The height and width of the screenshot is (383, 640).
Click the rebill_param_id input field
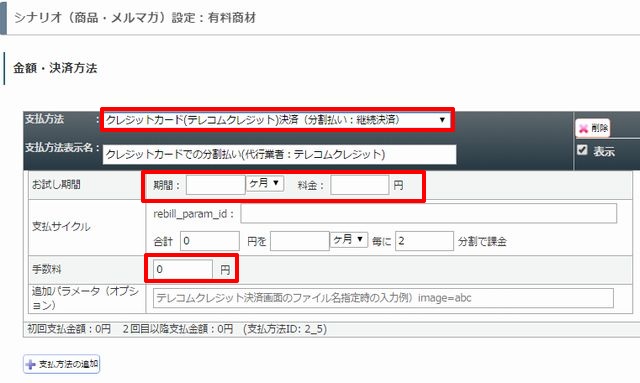click(x=429, y=214)
